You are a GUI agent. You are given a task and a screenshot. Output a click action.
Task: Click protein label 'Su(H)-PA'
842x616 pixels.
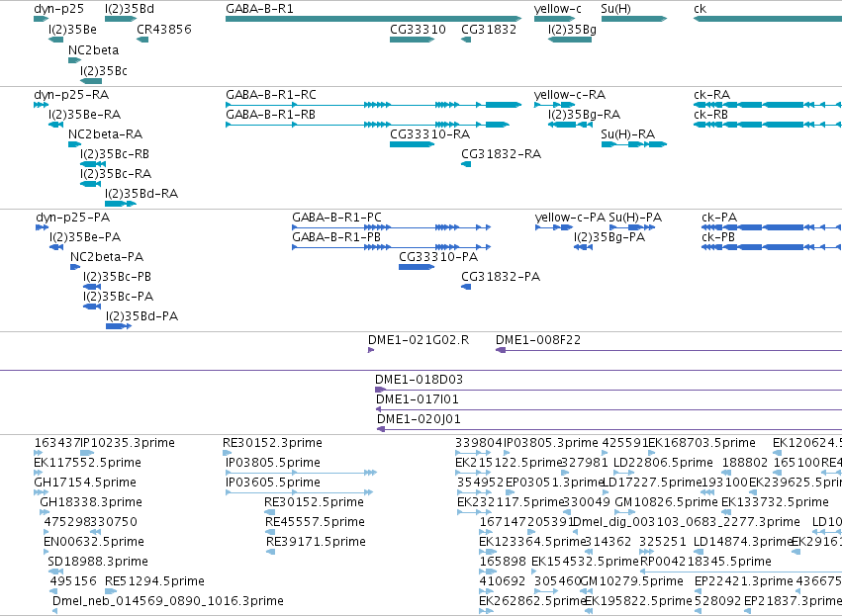coord(635,218)
